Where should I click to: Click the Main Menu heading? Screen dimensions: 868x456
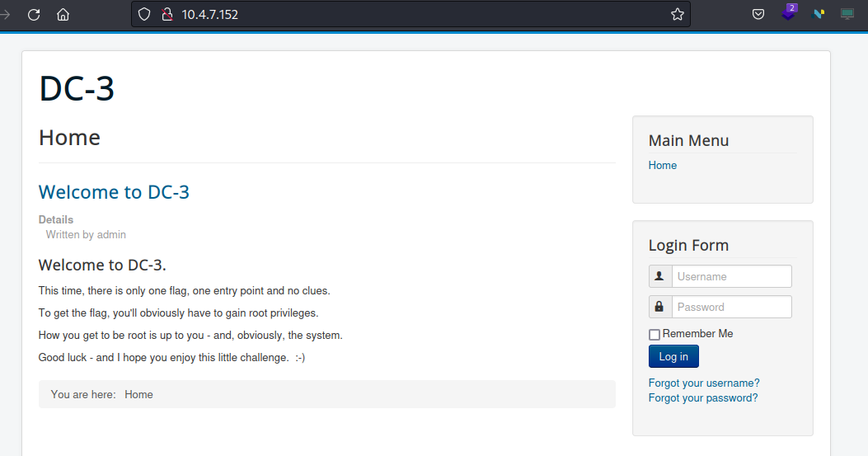(x=688, y=140)
